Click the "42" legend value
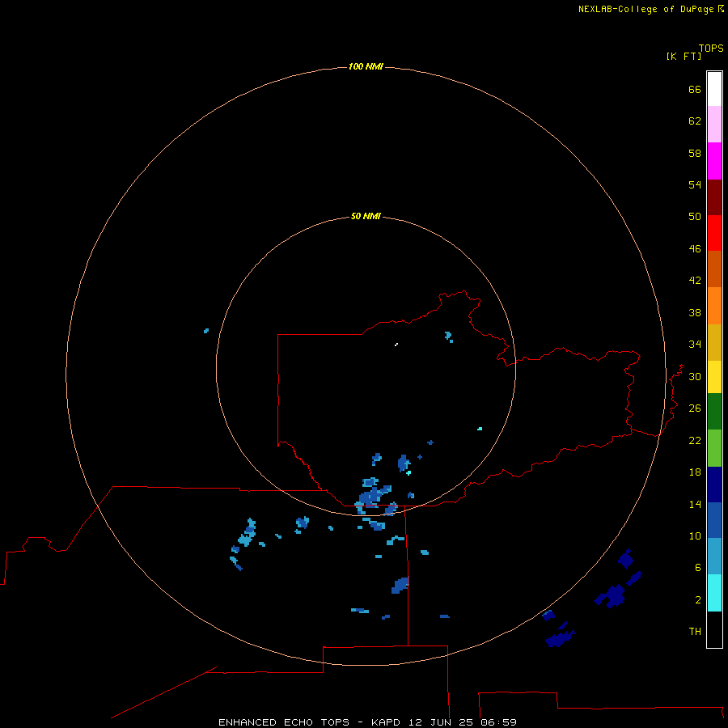This screenshot has height=728, width=728. click(695, 281)
